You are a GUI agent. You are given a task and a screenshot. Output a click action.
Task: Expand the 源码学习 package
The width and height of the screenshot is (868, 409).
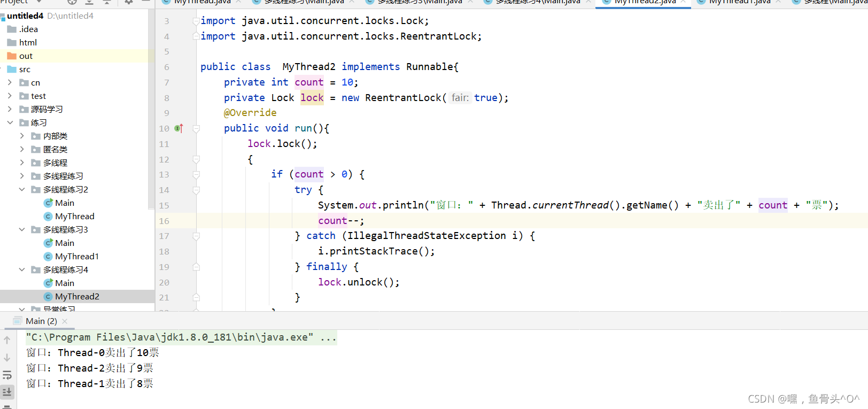click(x=10, y=109)
